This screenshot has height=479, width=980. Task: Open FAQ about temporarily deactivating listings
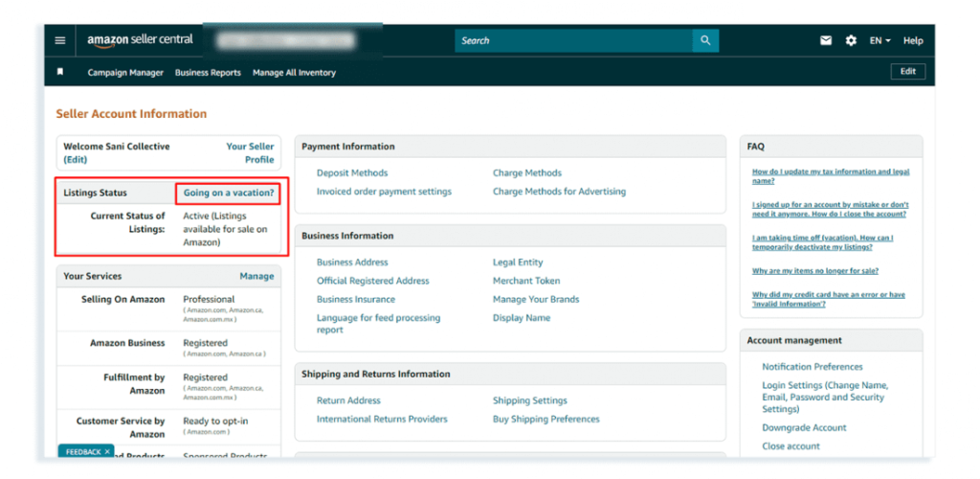pyautogui.click(x=822, y=242)
